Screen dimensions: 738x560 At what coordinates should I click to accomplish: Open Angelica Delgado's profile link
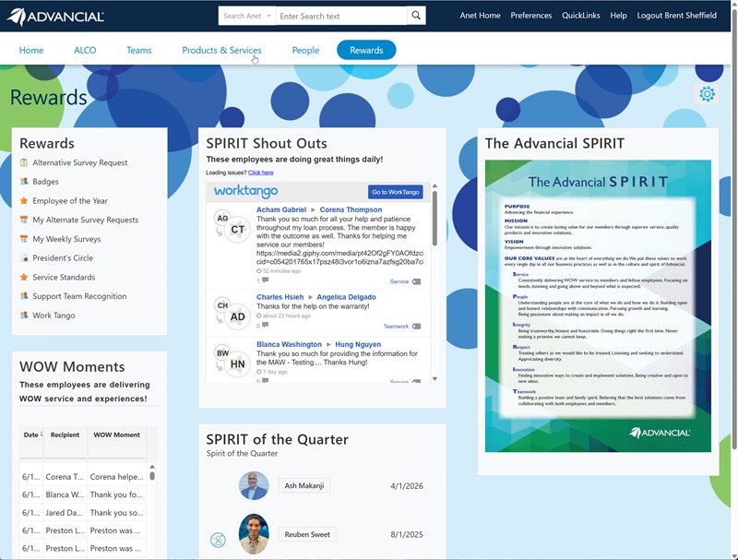click(347, 297)
